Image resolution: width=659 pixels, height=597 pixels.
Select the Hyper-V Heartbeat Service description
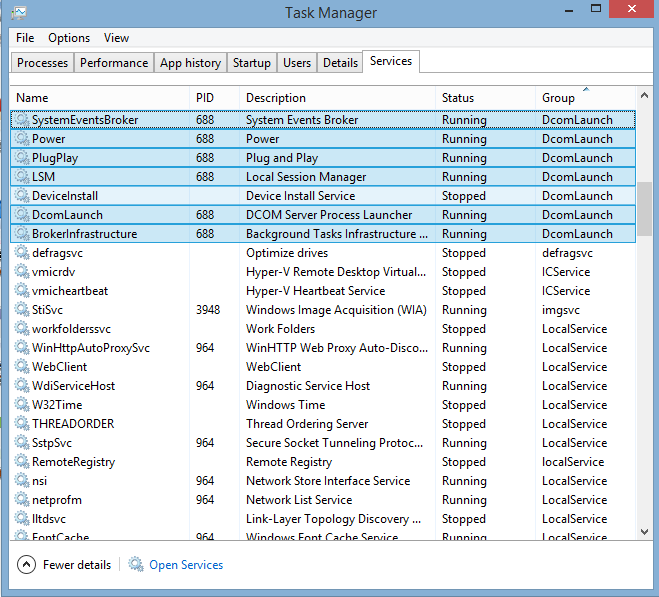click(316, 291)
